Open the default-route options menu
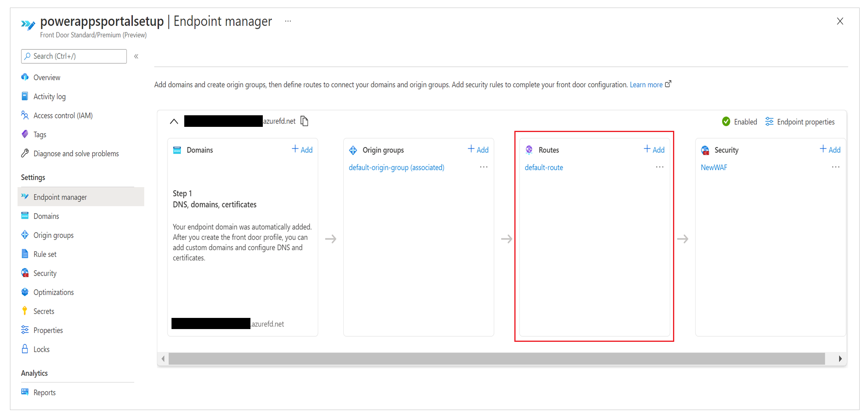This screenshot has height=420, width=868. 659,167
